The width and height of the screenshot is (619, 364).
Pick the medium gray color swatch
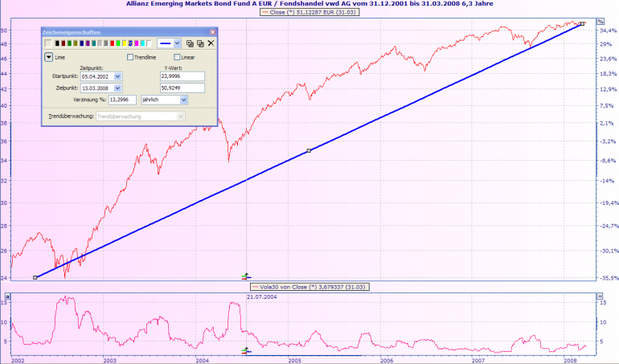pyautogui.click(x=106, y=43)
